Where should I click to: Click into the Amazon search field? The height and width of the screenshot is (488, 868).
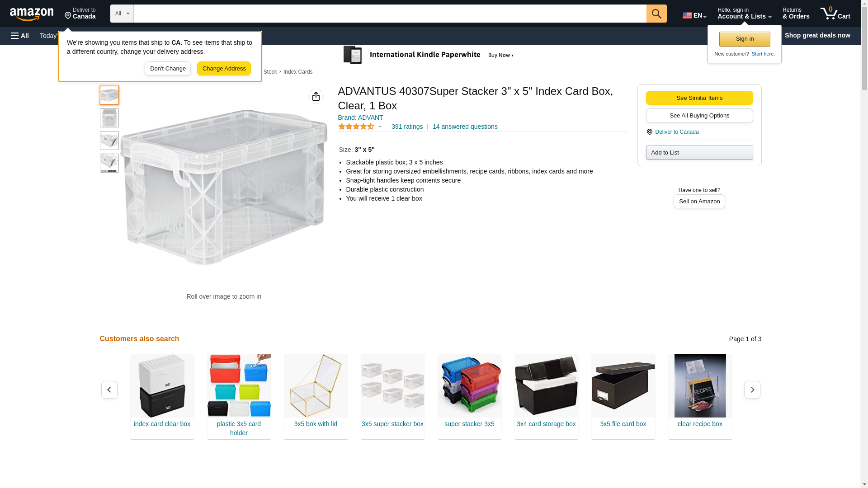(390, 14)
